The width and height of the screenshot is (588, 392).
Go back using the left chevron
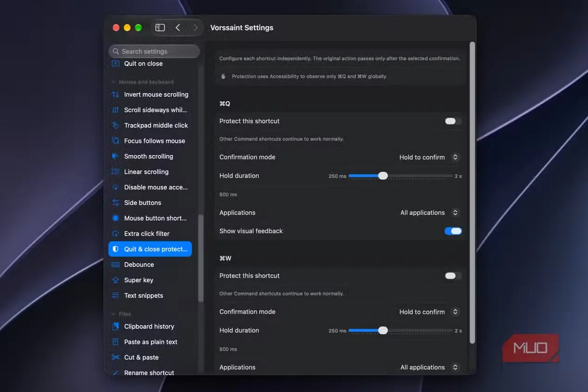point(178,27)
